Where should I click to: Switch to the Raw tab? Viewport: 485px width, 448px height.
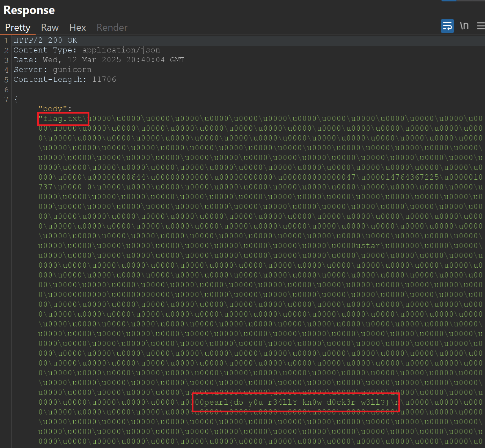tap(50, 28)
